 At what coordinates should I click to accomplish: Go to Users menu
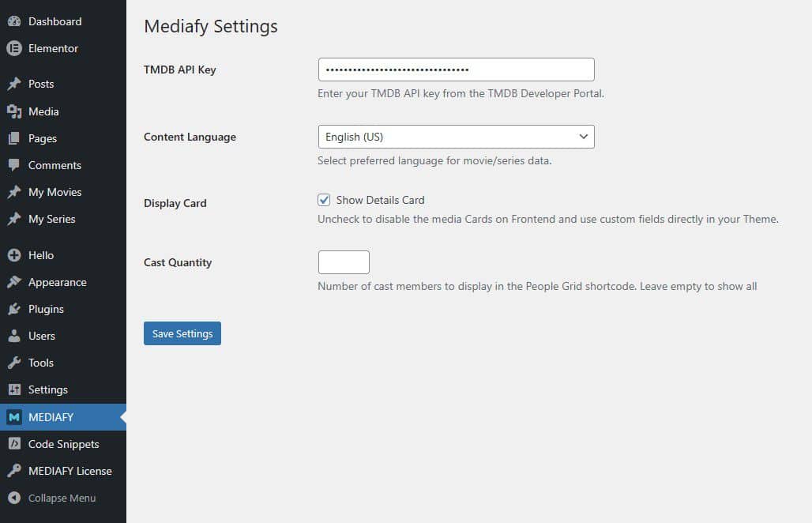tap(63, 336)
